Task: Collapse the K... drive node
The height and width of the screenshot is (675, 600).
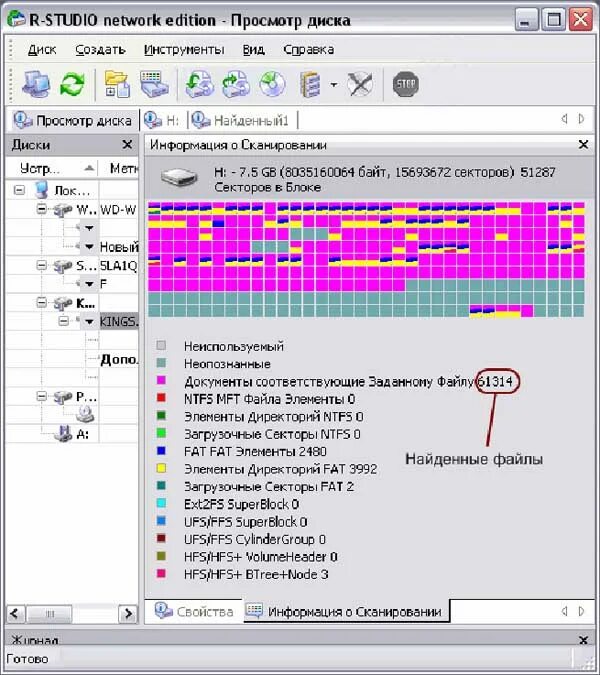Action: tap(42, 303)
